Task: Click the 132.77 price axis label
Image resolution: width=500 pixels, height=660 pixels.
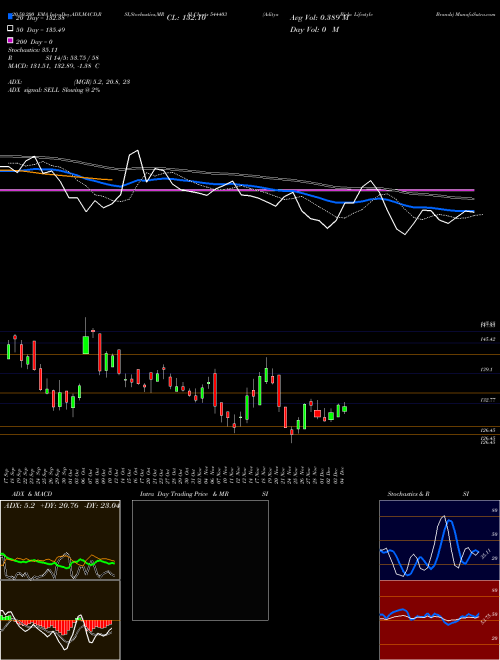Action: pos(487,400)
